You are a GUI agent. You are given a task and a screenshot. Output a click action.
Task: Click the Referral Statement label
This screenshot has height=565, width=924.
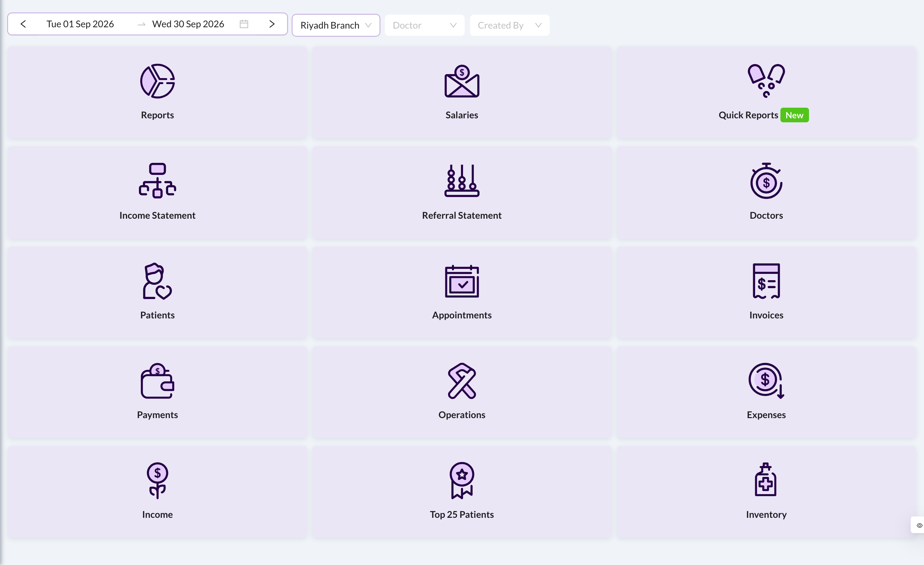462,216
